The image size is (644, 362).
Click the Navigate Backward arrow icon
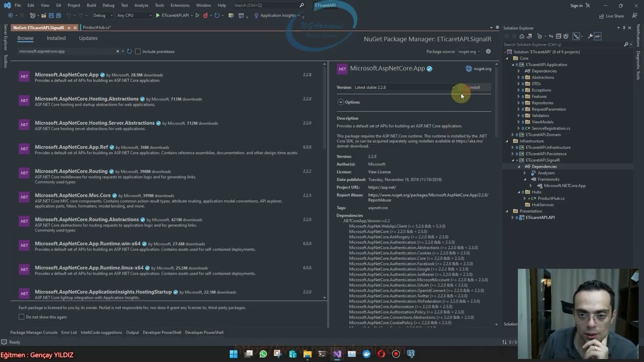(x=11, y=15)
